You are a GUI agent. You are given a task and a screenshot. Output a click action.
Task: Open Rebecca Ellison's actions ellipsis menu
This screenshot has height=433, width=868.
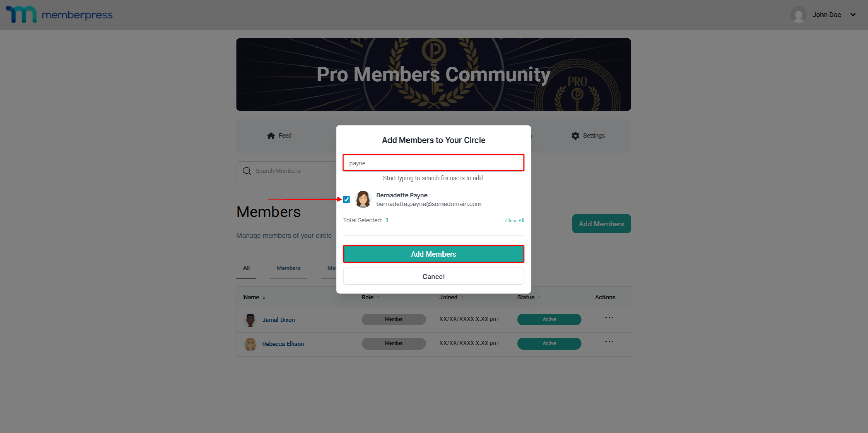point(609,342)
